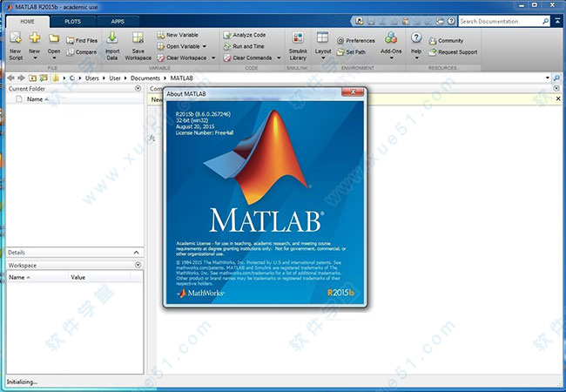566x392 pixels.
Task: Open Command Window actions menu
Action: [556, 89]
